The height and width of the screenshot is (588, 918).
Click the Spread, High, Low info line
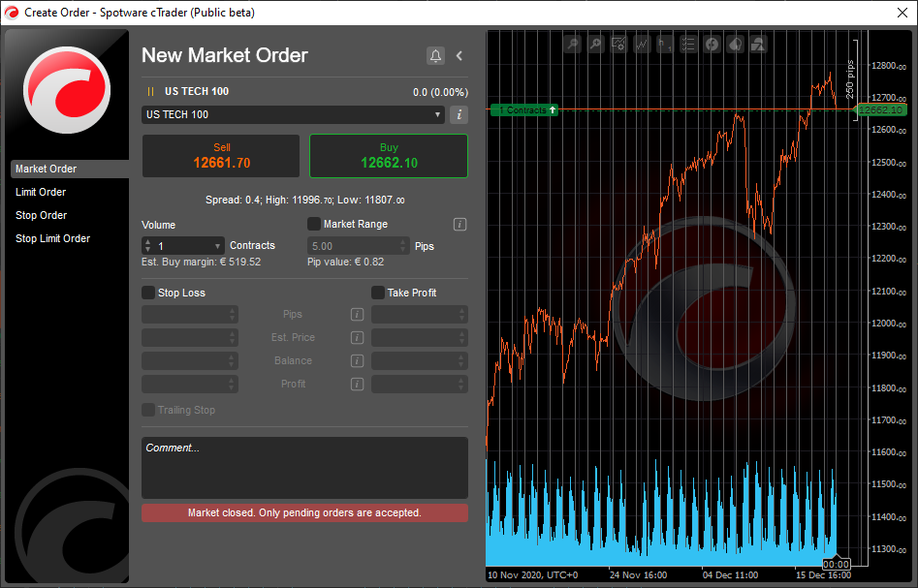point(305,201)
